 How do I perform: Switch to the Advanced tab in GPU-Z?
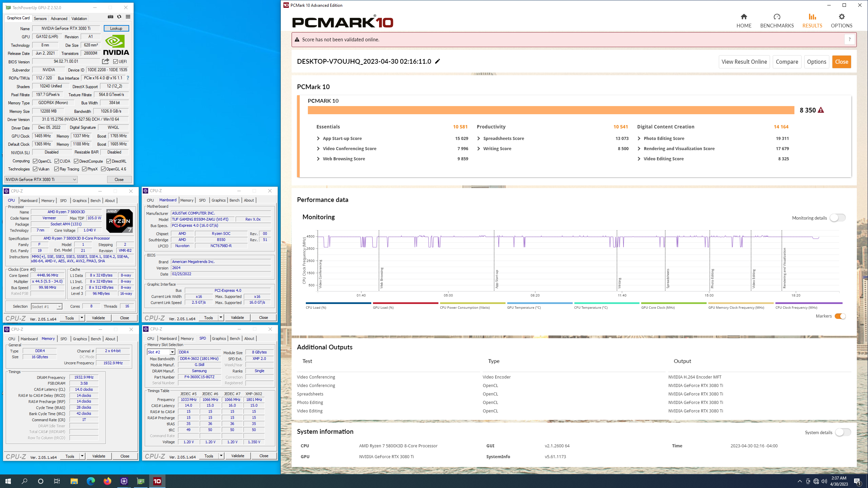coord(59,18)
